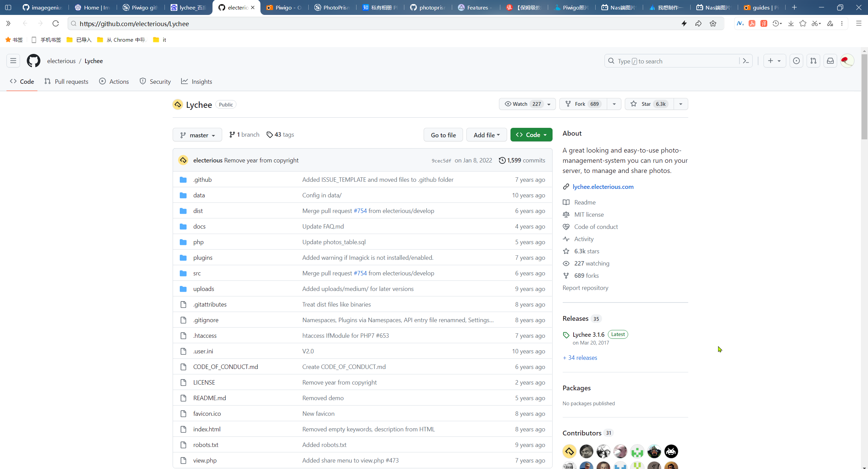
Task: Open the MIT license link
Action: 589,215
